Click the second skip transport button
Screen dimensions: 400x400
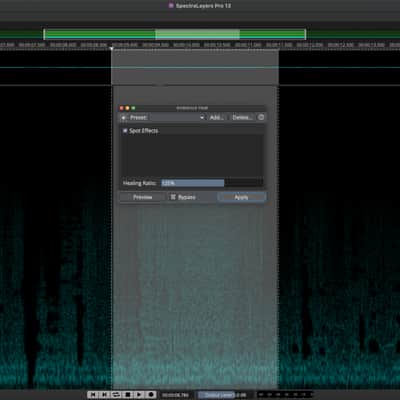click(105, 395)
